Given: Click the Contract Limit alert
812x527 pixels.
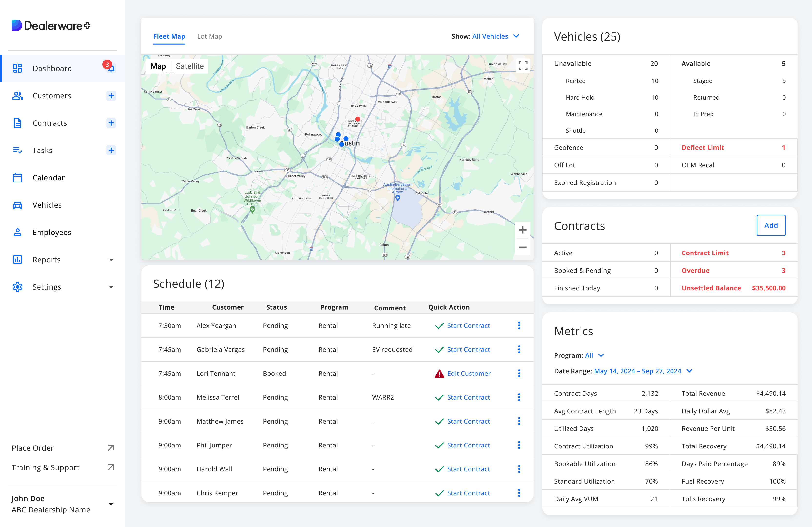Looking at the screenshot, I should coord(733,253).
